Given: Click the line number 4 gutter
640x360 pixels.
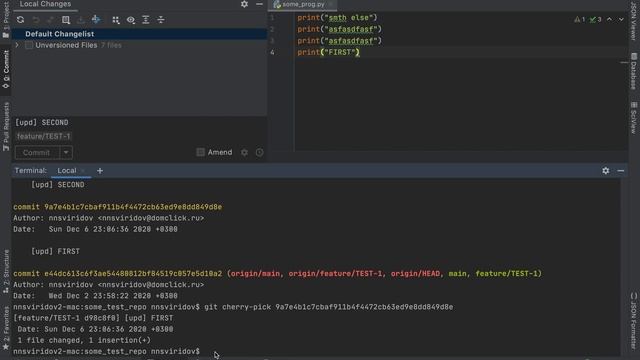Looking at the screenshot, I should click(272, 52).
